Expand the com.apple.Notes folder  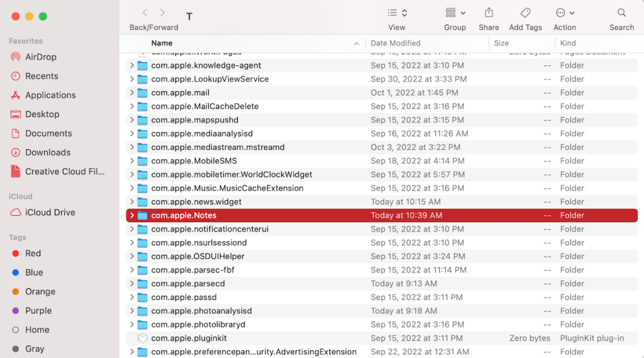132,215
